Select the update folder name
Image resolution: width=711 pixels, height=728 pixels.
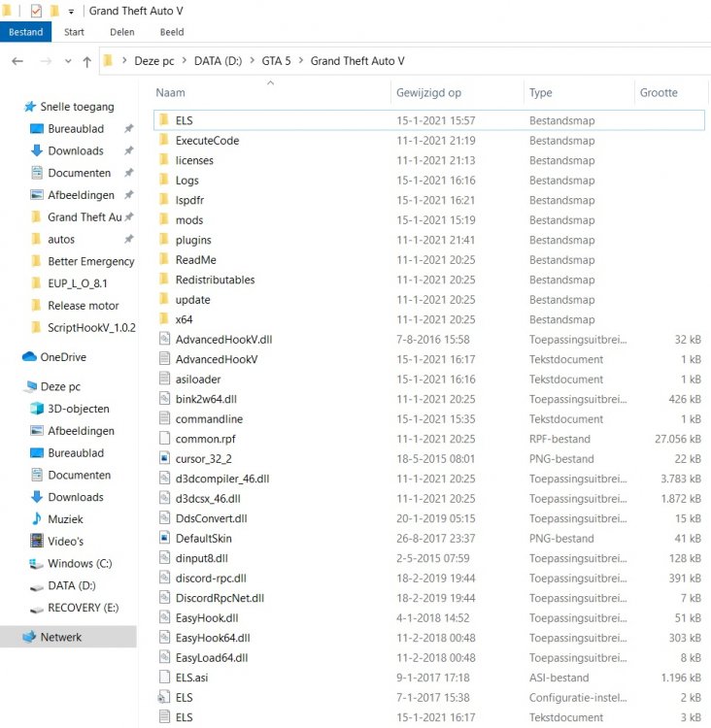point(193,300)
